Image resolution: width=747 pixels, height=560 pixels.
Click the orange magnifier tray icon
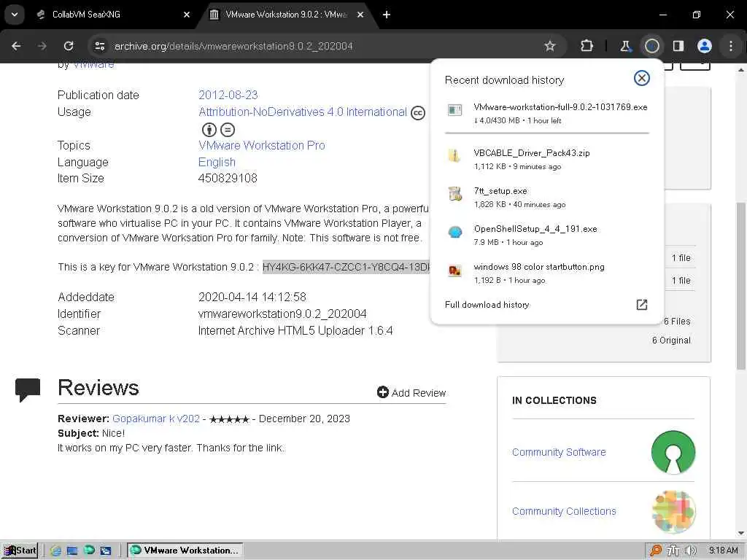(x=656, y=551)
